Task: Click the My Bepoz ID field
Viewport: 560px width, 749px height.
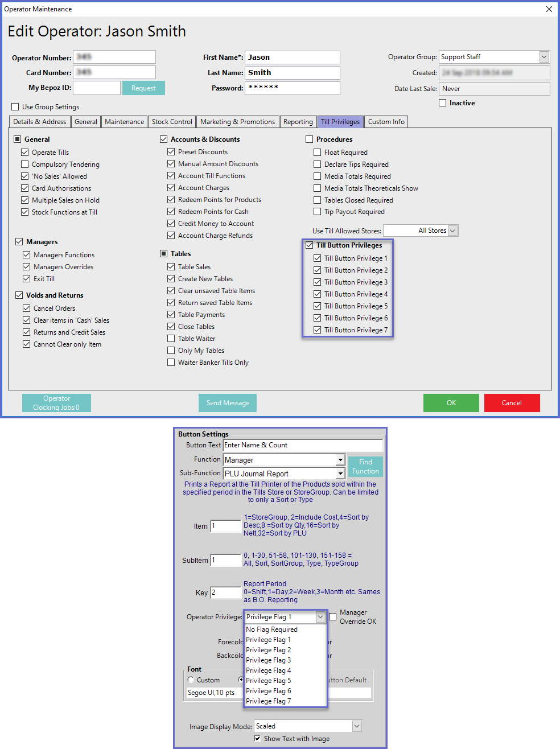Action: (97, 88)
